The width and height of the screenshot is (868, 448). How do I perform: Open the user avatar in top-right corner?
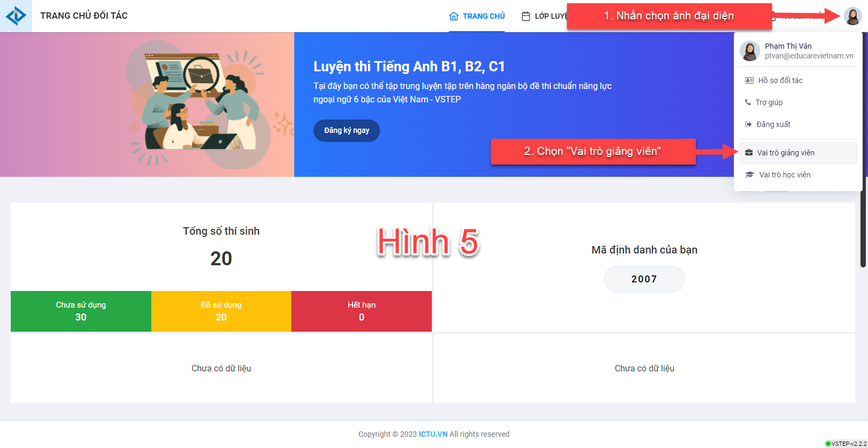pos(852,16)
